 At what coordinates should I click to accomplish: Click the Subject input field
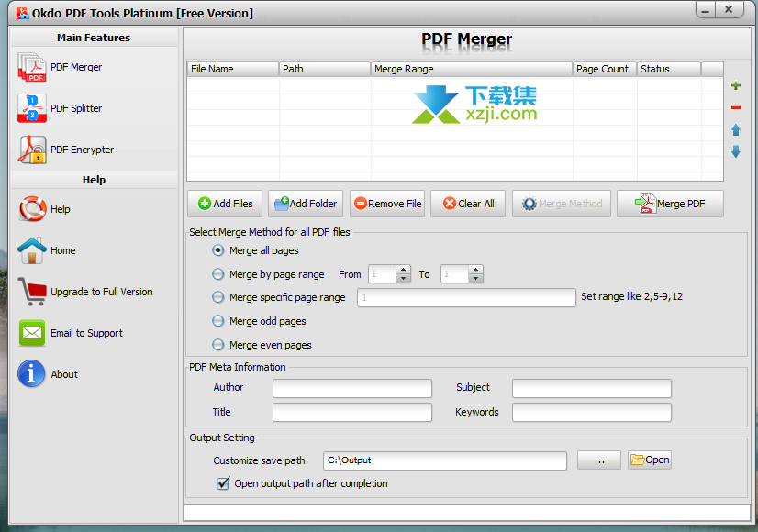[592, 388]
